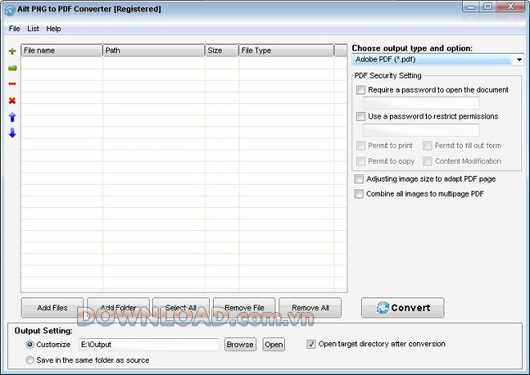Start conversion with the Convert button
The height and width of the screenshot is (375, 530).
tap(403, 308)
